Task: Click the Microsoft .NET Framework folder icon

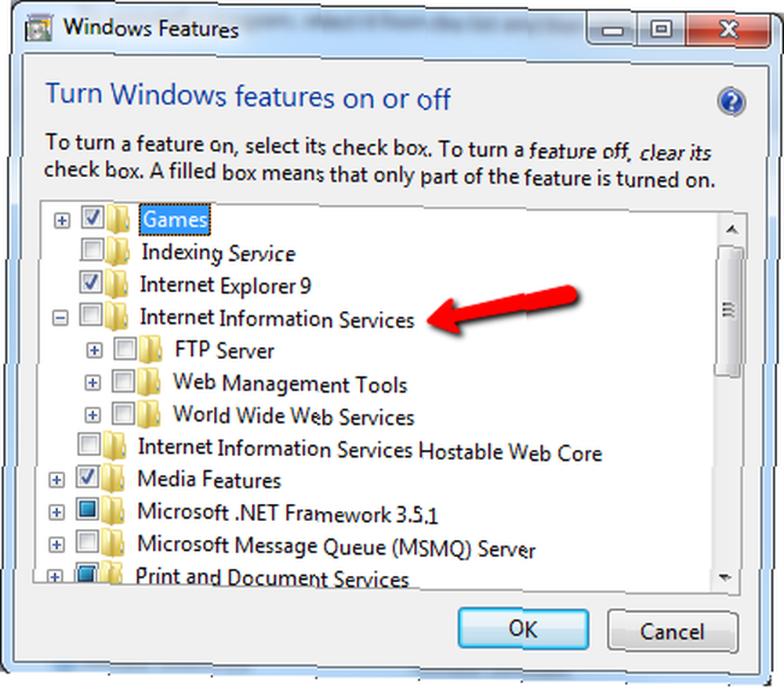Action: [x=112, y=511]
